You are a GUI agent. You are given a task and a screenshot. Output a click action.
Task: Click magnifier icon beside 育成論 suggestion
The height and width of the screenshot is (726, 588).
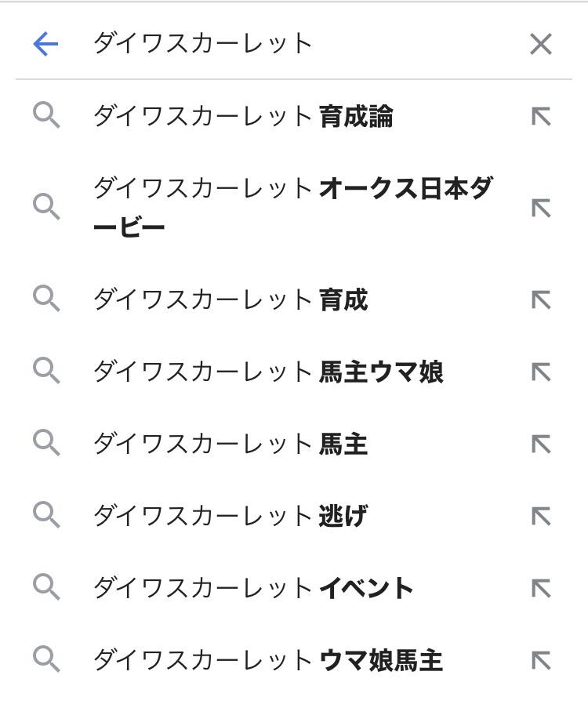(46, 117)
